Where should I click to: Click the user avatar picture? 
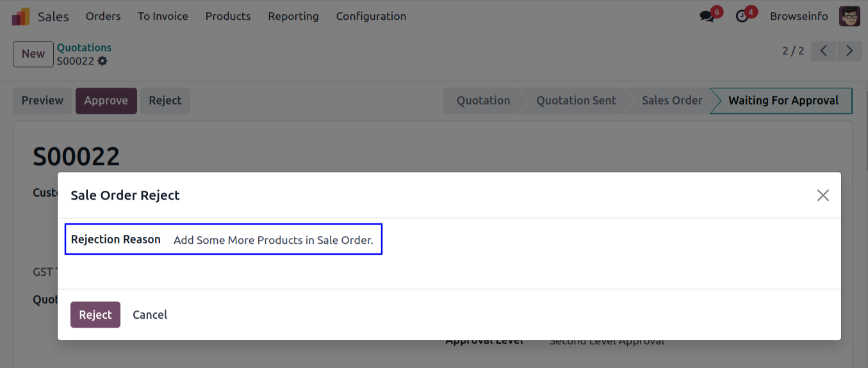(849, 17)
